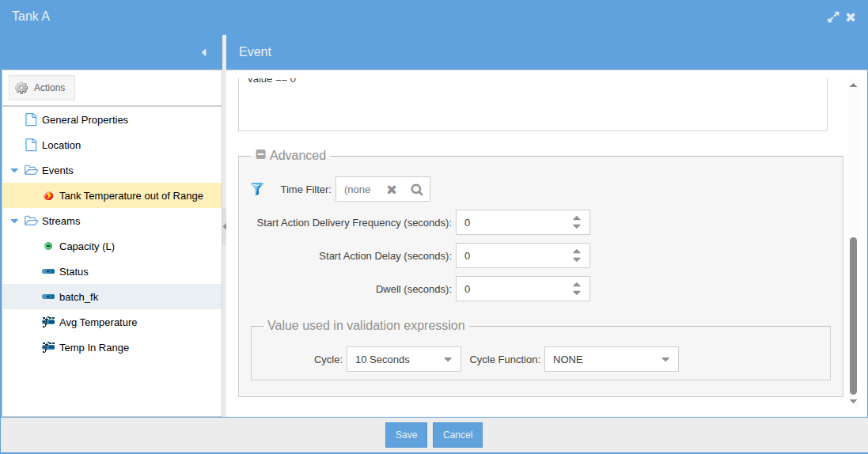Click the panel splitter collapse handle
Screen dimensions: 868x454
click(224, 226)
